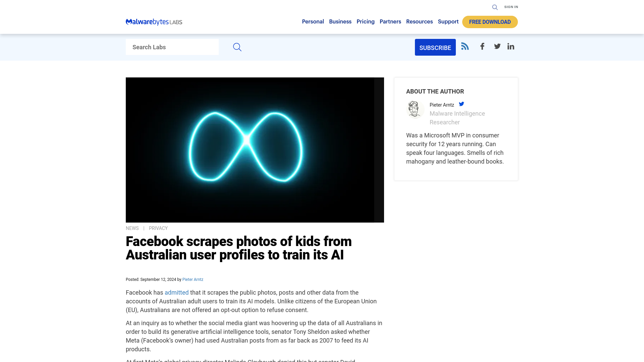Click the FREE DOWNLOAD button
This screenshot has height=362, width=644.
[x=490, y=22]
